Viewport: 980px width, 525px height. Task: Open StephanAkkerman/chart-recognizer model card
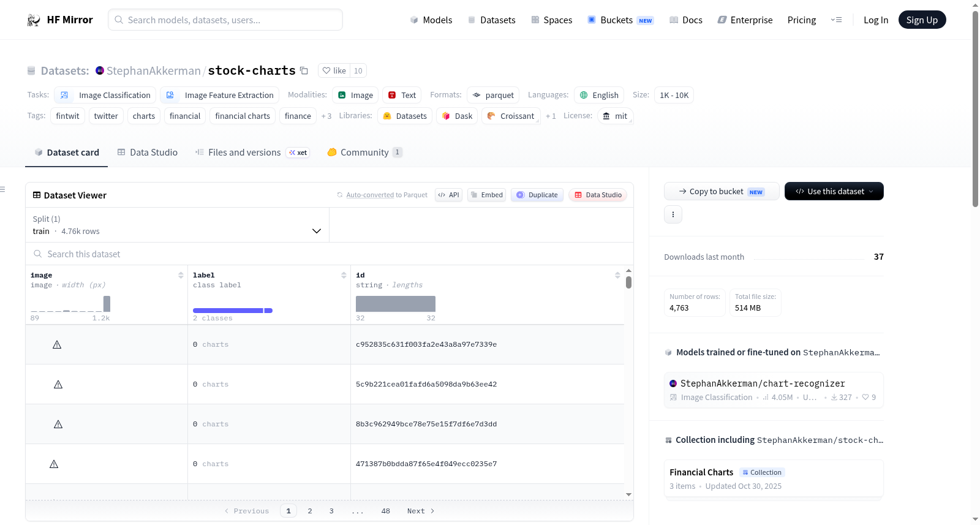tap(774, 390)
